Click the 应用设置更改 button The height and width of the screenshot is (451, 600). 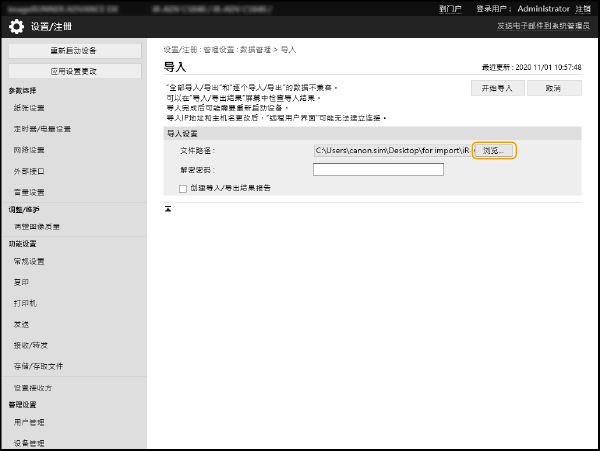pyautogui.click(x=74, y=71)
